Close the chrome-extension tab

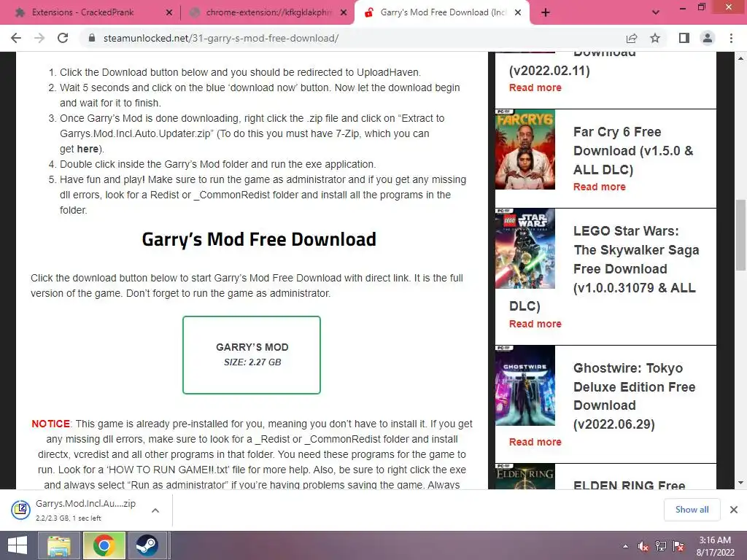344,12
